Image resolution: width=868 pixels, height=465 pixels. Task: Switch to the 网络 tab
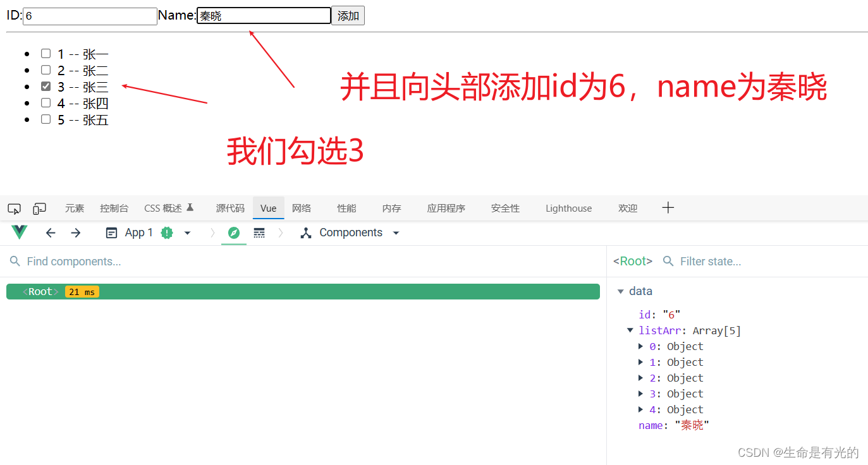coord(302,208)
